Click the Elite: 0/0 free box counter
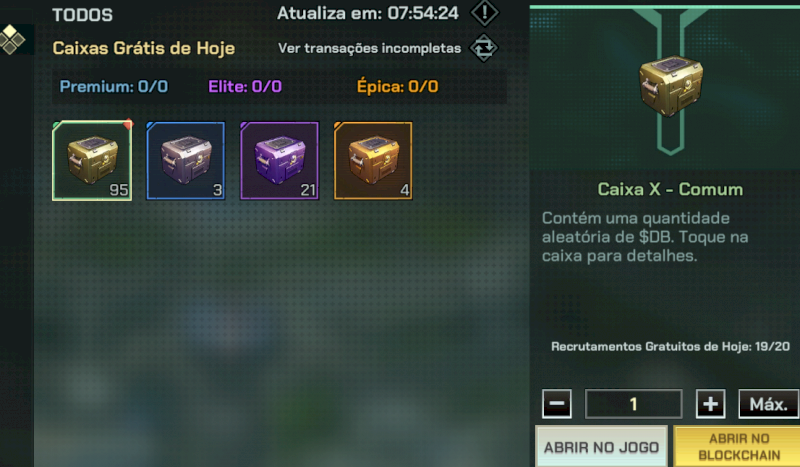Viewport: 800px width, 467px height. pos(245,86)
